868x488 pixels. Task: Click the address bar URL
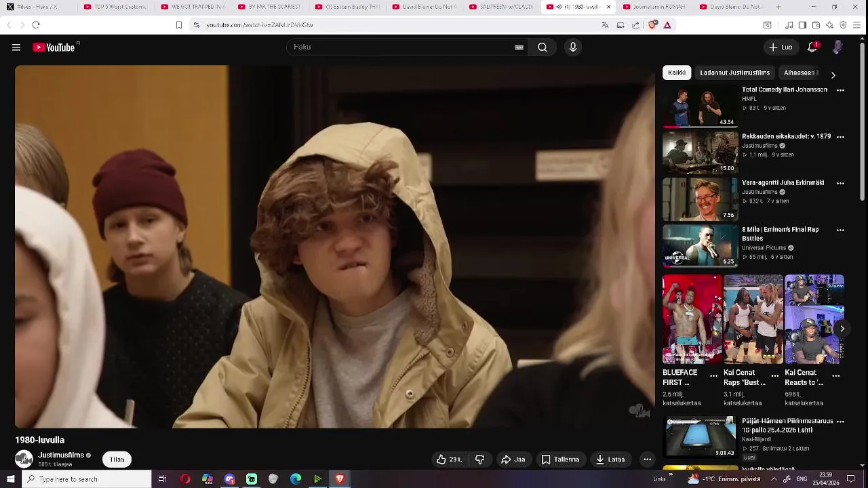[260, 25]
